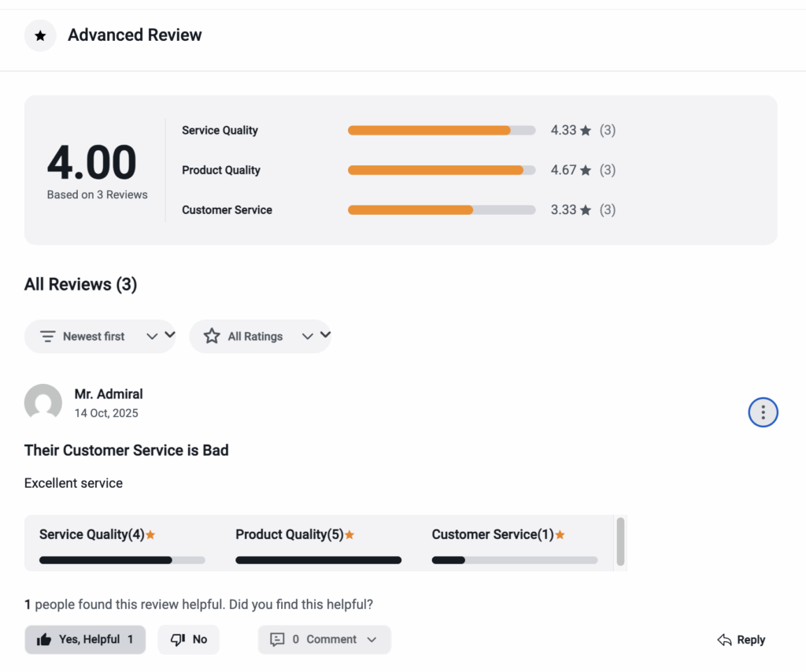The width and height of the screenshot is (806, 672).
Task: Click the star icon beside Advanced Review
Action: point(40,35)
